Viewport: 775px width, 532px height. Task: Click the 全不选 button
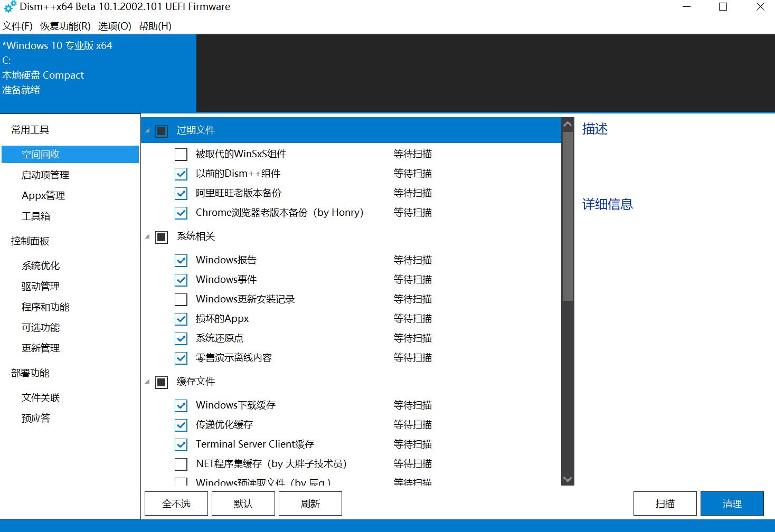(x=176, y=503)
